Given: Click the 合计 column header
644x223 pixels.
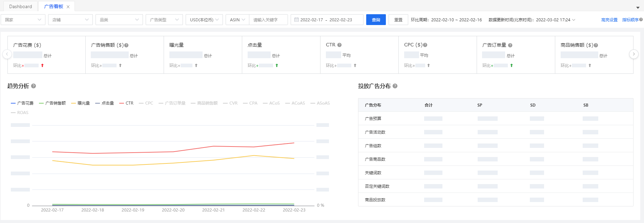Looking at the screenshot, I should click(429, 105).
